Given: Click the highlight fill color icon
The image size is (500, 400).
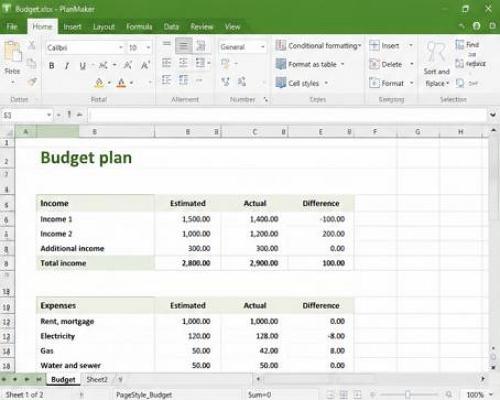Looking at the screenshot, I should coord(99,83).
